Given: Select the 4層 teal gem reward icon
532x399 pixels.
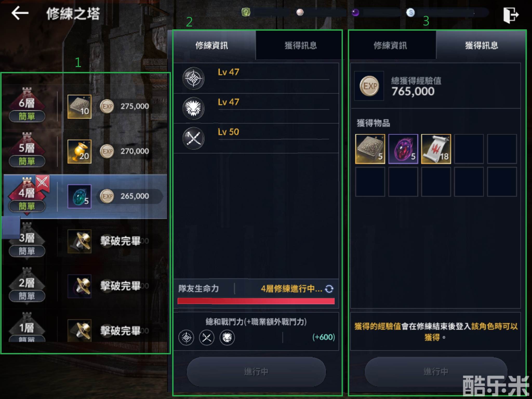Looking at the screenshot, I should tap(79, 196).
